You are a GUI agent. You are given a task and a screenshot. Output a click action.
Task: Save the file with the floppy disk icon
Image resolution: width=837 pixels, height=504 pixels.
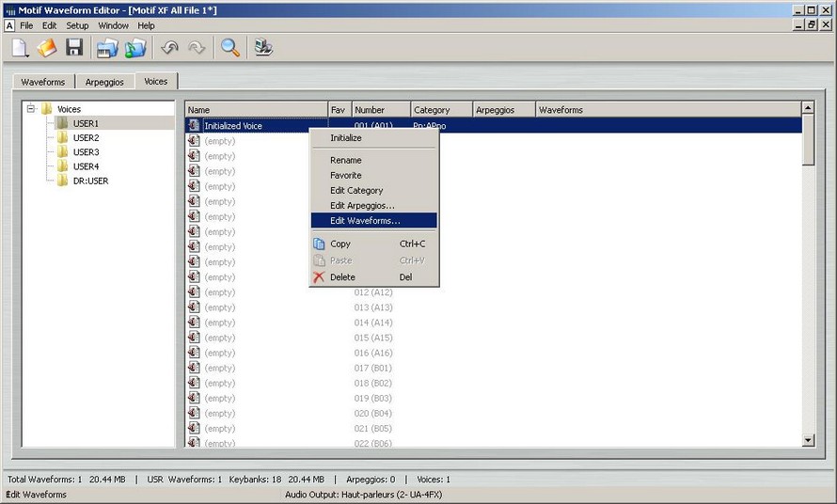coord(74,48)
